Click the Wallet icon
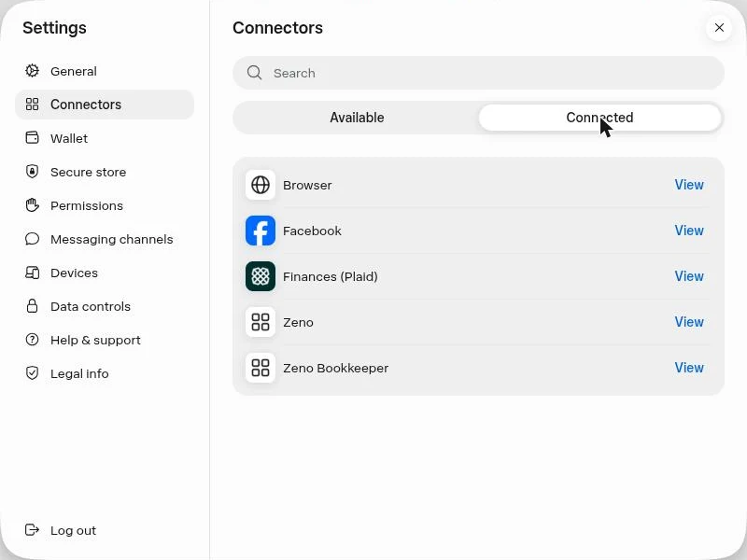The image size is (747, 560). (32, 138)
